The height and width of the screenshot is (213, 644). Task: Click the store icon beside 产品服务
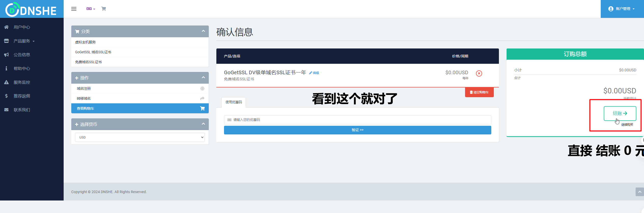[6, 41]
